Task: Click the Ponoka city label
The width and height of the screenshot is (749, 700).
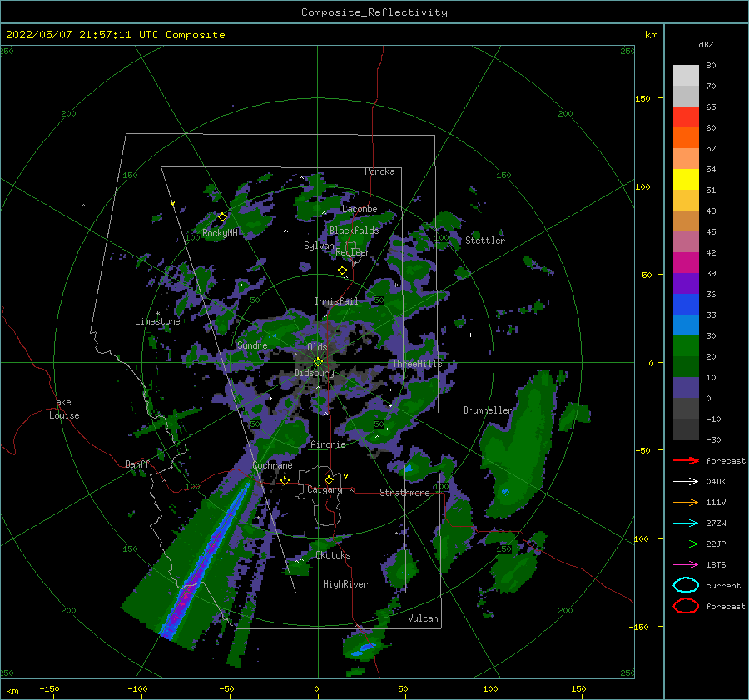Action: pyautogui.click(x=379, y=171)
